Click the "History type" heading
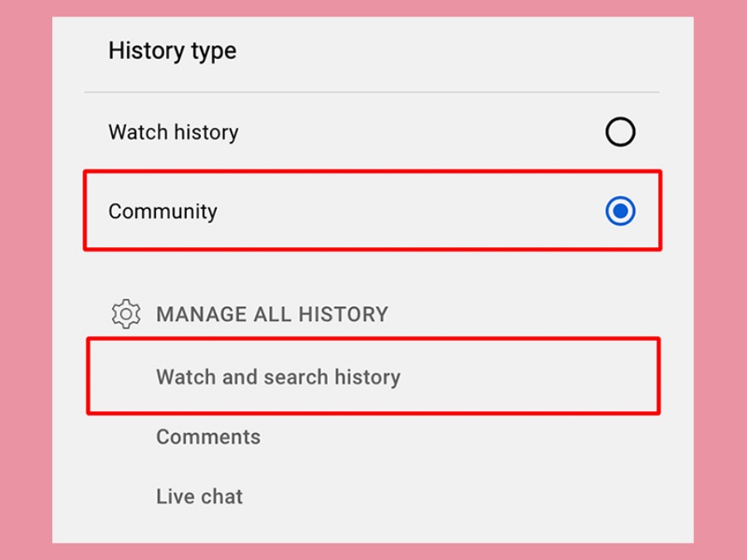 pos(172,51)
